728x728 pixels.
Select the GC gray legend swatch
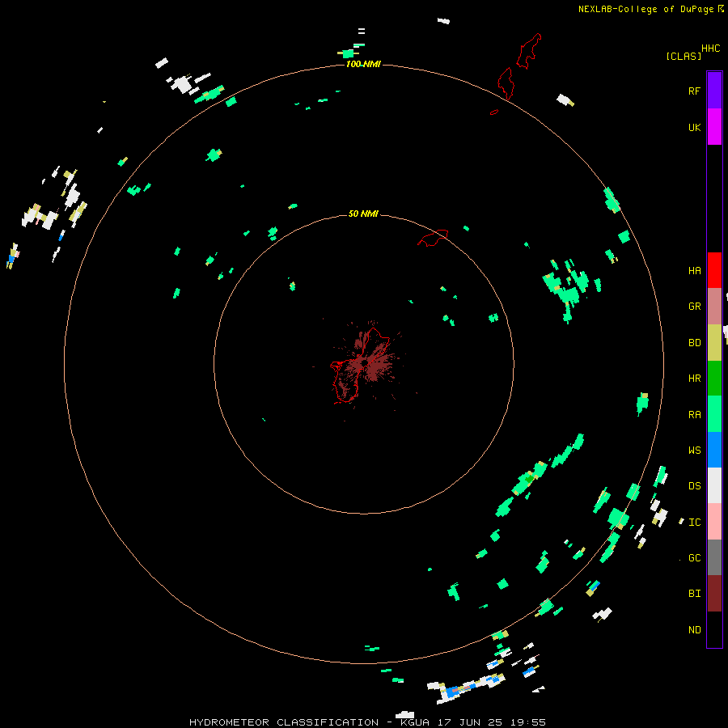[714, 557]
